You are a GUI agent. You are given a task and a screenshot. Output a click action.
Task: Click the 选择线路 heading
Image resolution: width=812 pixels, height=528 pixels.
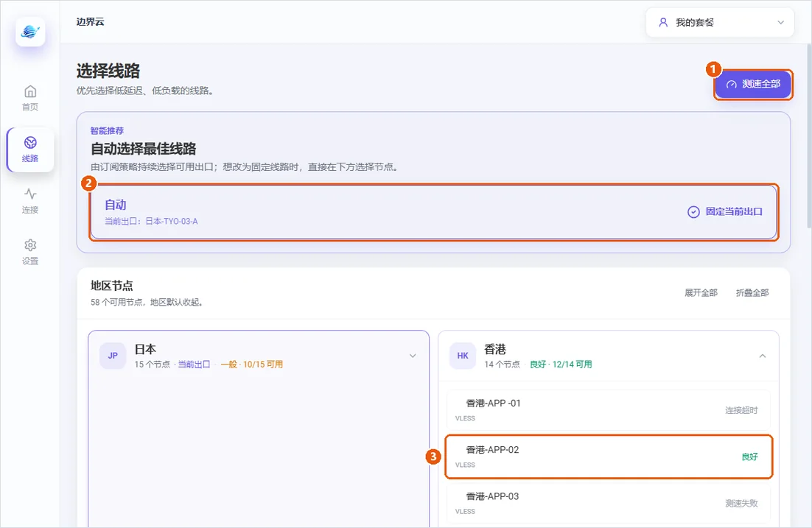(108, 71)
